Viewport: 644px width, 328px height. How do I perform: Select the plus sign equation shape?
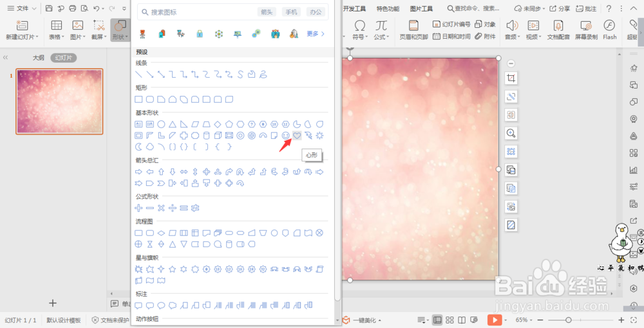click(x=139, y=208)
